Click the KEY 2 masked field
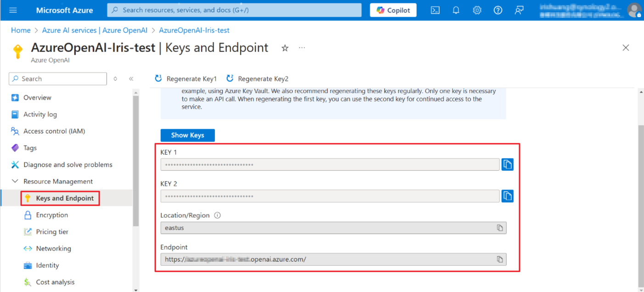Image resolution: width=644 pixels, height=292 pixels. click(x=330, y=196)
